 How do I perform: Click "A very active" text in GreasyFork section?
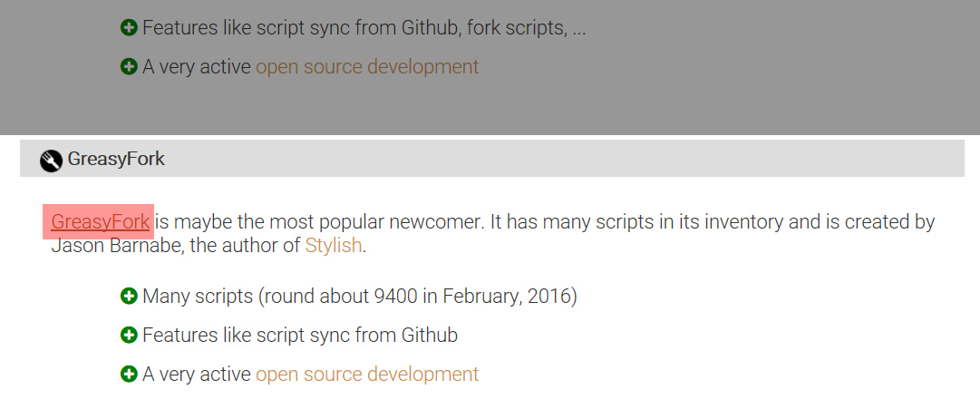coord(197,374)
